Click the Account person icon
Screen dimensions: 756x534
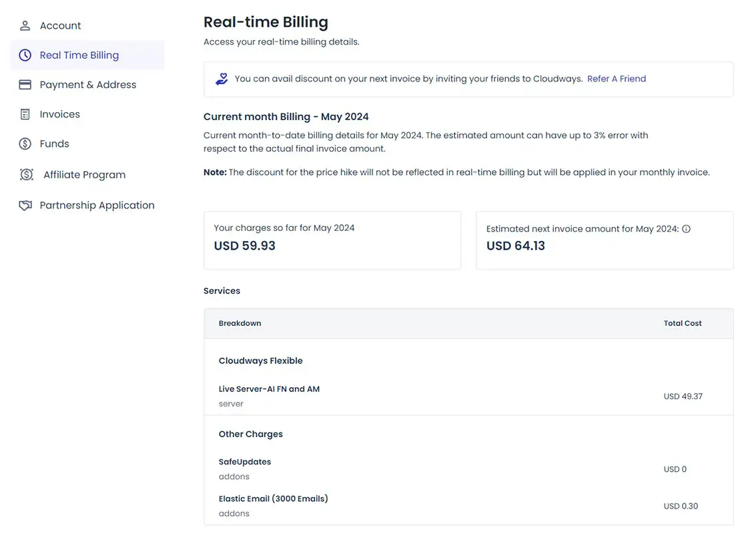25,25
